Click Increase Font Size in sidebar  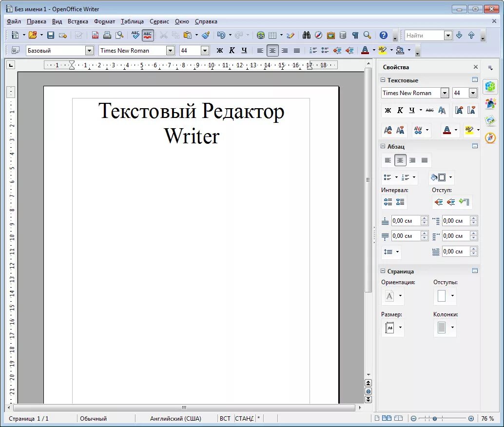coord(459,110)
